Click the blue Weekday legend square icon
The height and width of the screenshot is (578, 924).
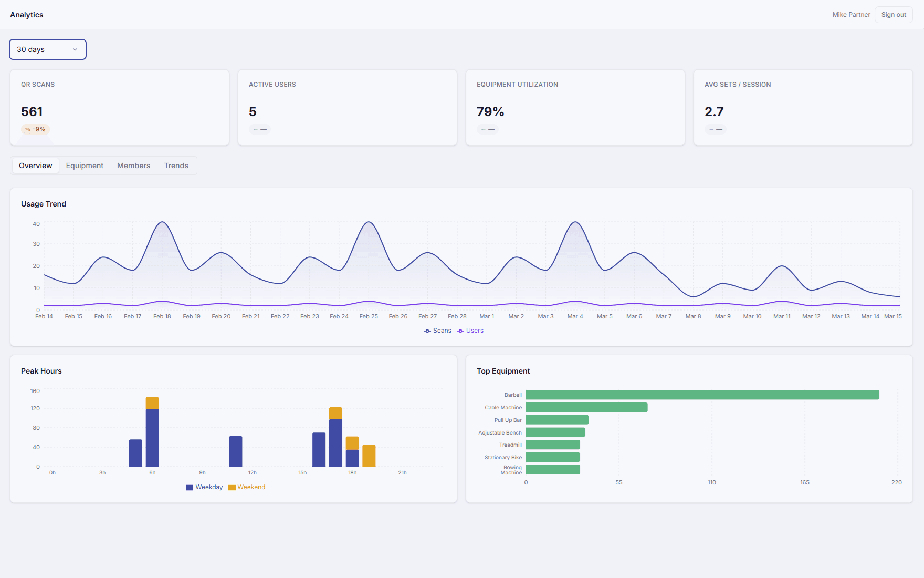pyautogui.click(x=190, y=488)
